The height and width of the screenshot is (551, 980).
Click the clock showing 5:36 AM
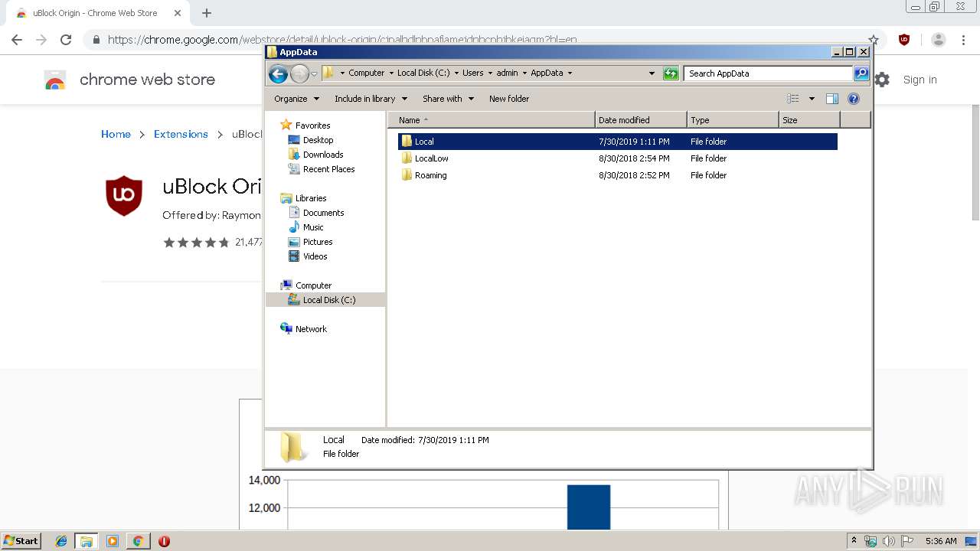[x=941, y=541]
